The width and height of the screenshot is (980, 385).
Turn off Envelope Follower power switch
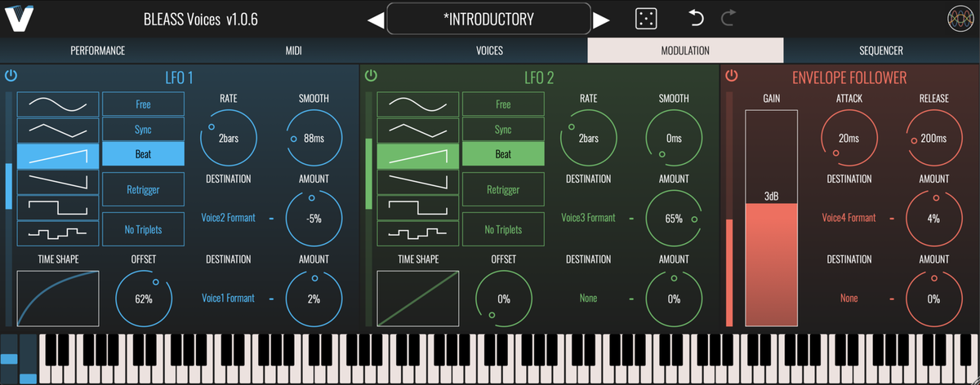(731, 76)
